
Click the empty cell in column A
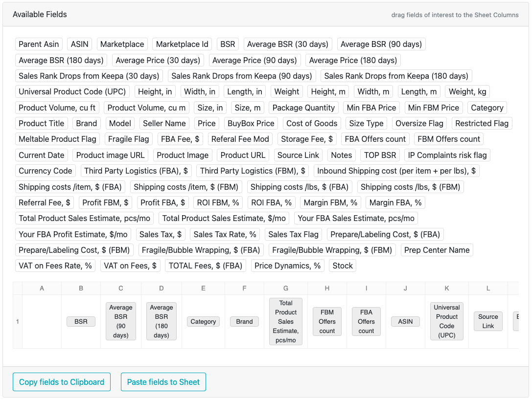tap(42, 321)
